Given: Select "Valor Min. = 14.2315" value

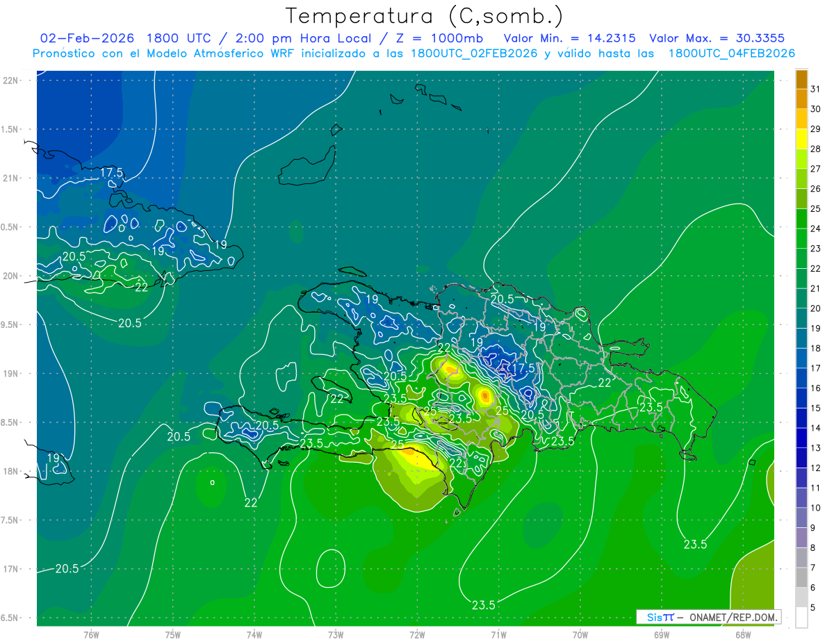Looking at the screenshot, I should tap(569, 38).
